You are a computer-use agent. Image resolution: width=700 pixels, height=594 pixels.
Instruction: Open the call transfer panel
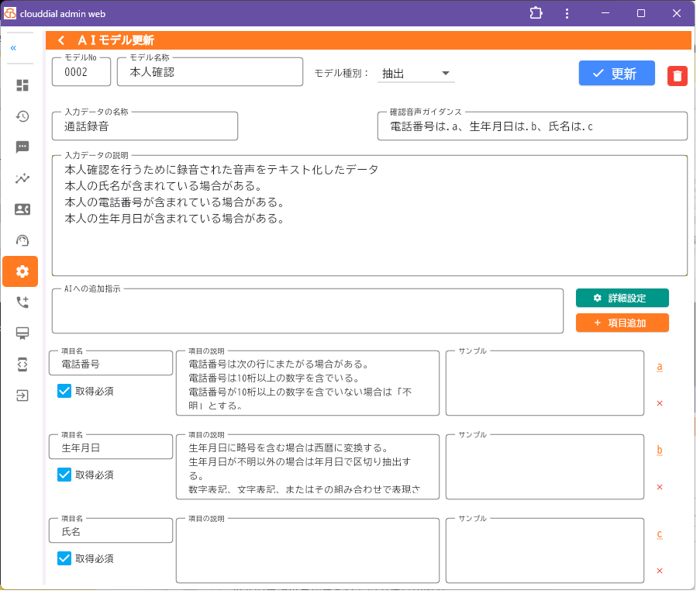pos(22,302)
